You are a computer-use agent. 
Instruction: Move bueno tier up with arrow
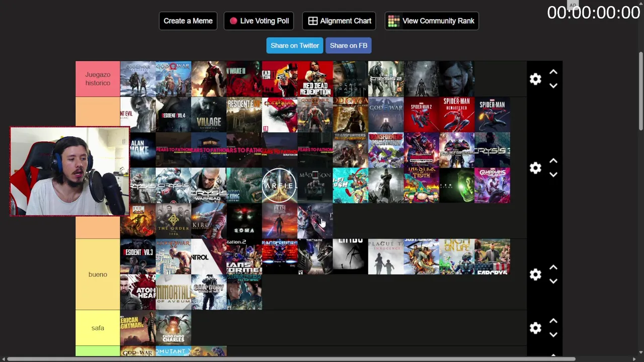coord(553,267)
